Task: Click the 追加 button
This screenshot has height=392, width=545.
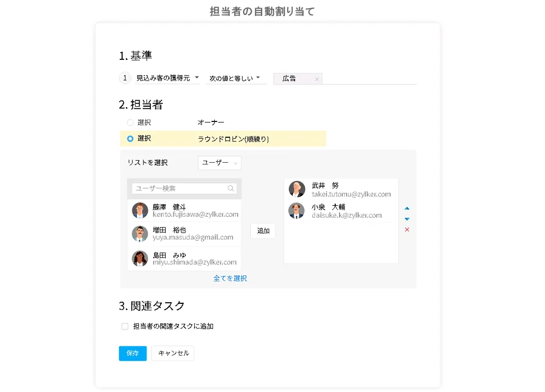Action: click(263, 231)
